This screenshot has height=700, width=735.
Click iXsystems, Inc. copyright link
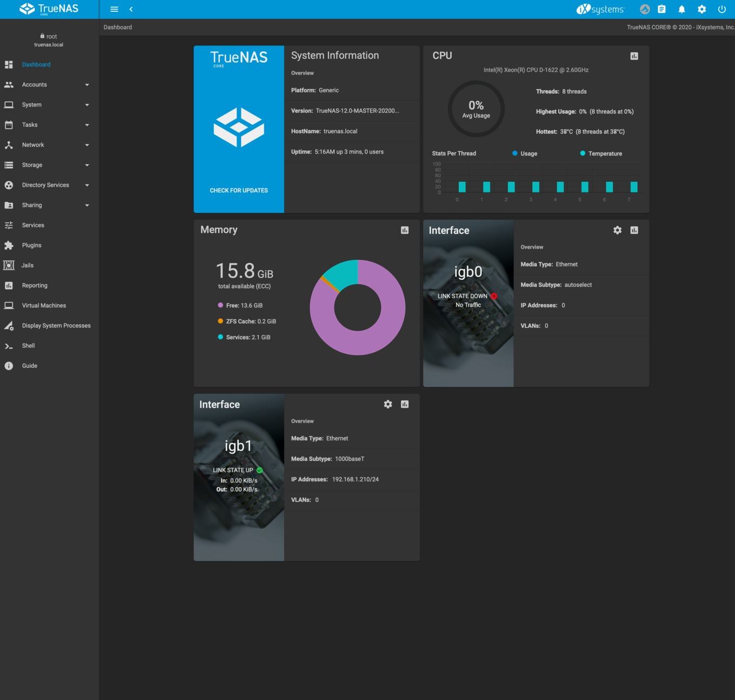tap(715, 27)
